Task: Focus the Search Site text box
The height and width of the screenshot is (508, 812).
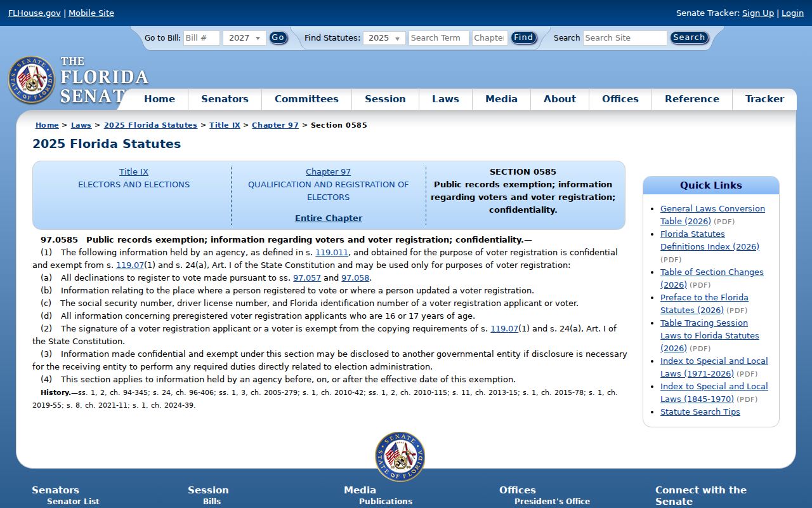Action: [x=625, y=38]
